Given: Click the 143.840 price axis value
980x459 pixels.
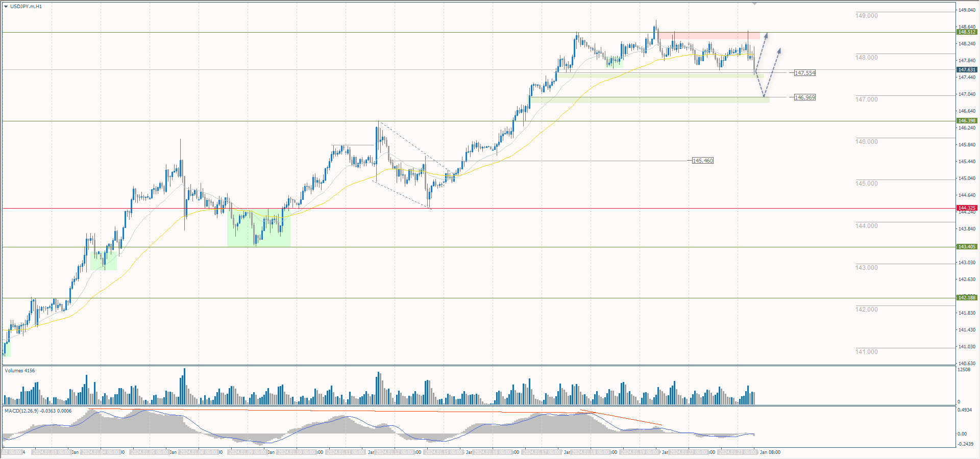Looking at the screenshot, I should [x=967, y=229].
